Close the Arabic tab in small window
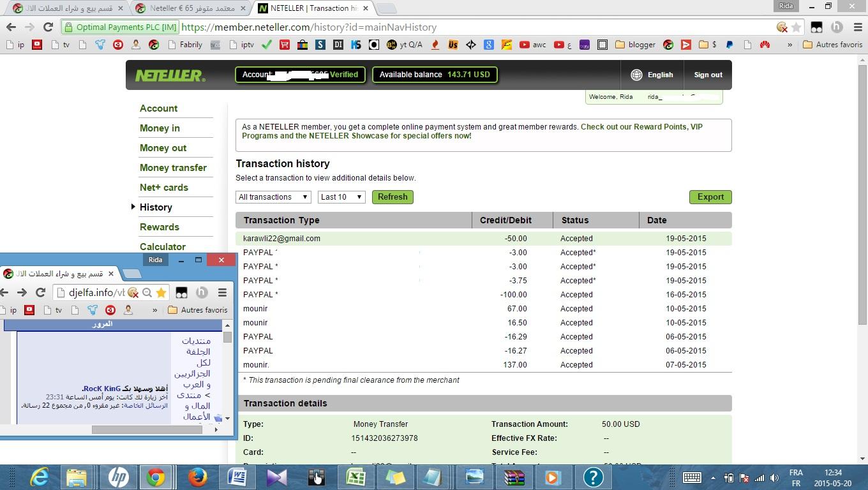 [110, 274]
